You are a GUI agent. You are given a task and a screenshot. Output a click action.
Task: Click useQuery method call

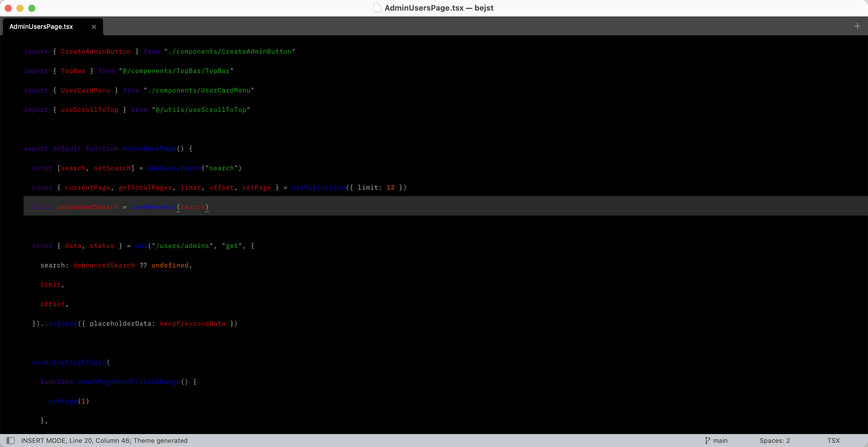click(61, 324)
